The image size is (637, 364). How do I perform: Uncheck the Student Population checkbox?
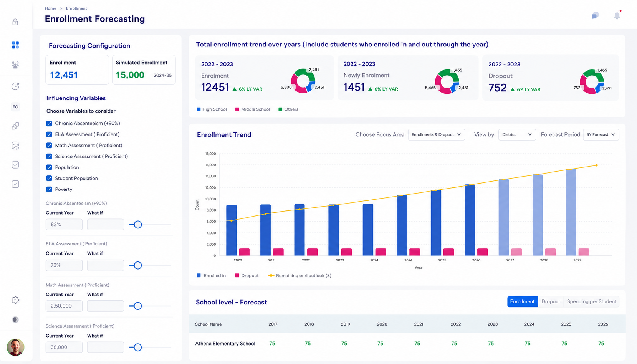49,178
